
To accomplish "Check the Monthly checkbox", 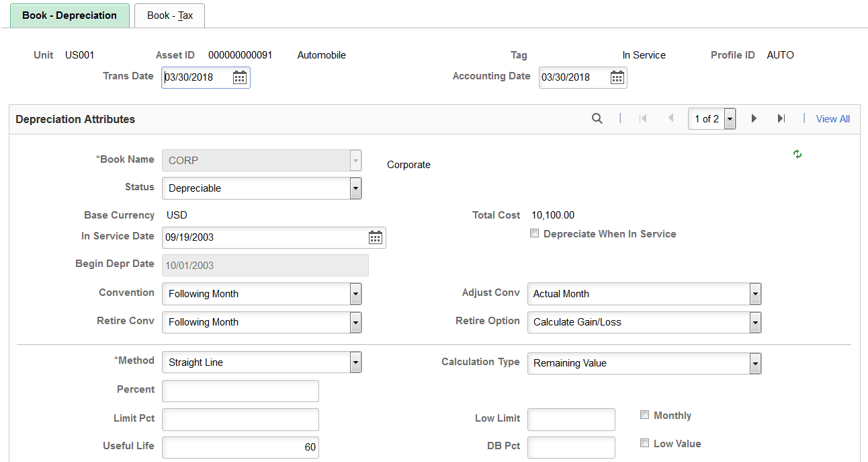I will (x=645, y=415).
